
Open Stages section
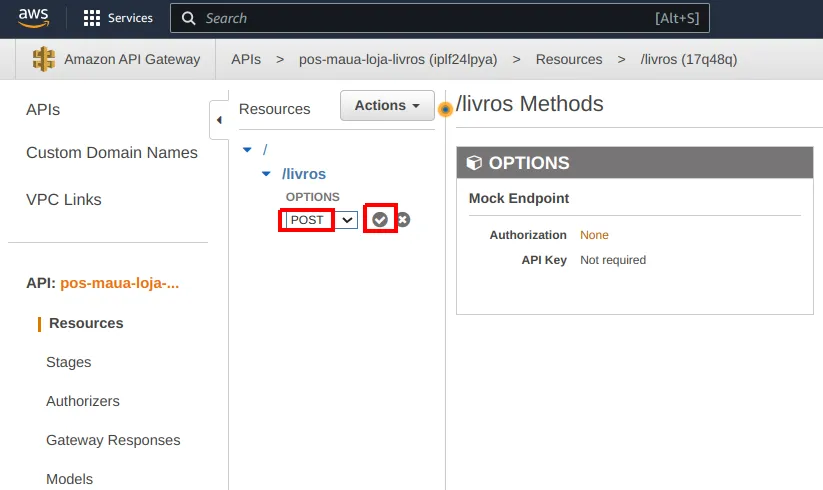click(x=69, y=362)
